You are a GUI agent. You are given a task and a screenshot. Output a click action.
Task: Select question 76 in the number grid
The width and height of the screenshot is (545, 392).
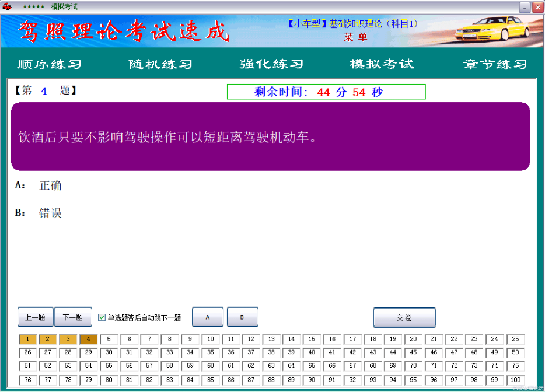tap(27, 379)
